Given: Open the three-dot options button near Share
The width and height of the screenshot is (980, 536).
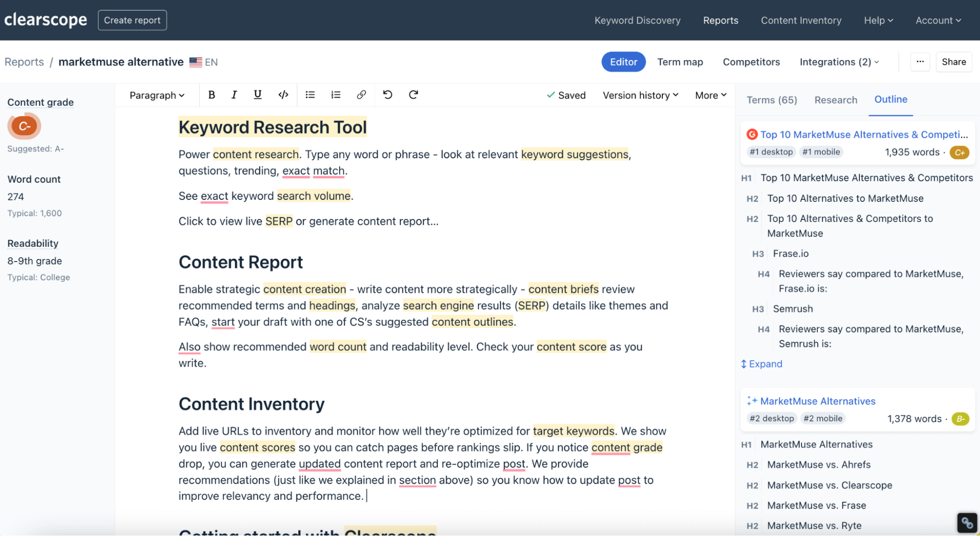Looking at the screenshot, I should (x=920, y=62).
